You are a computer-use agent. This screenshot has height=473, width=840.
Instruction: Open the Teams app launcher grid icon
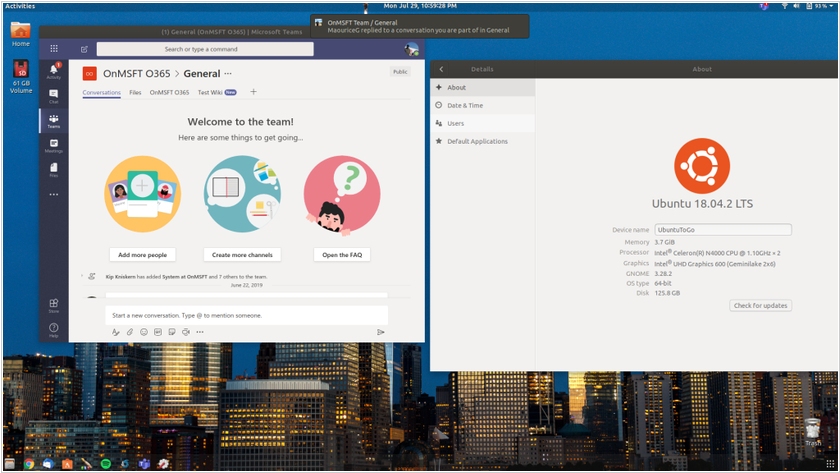click(54, 48)
